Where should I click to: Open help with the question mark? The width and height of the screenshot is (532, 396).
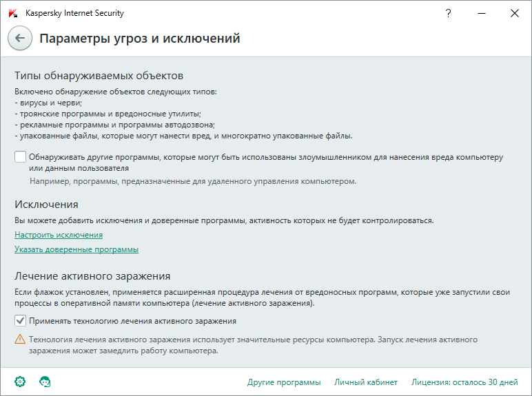448,13
